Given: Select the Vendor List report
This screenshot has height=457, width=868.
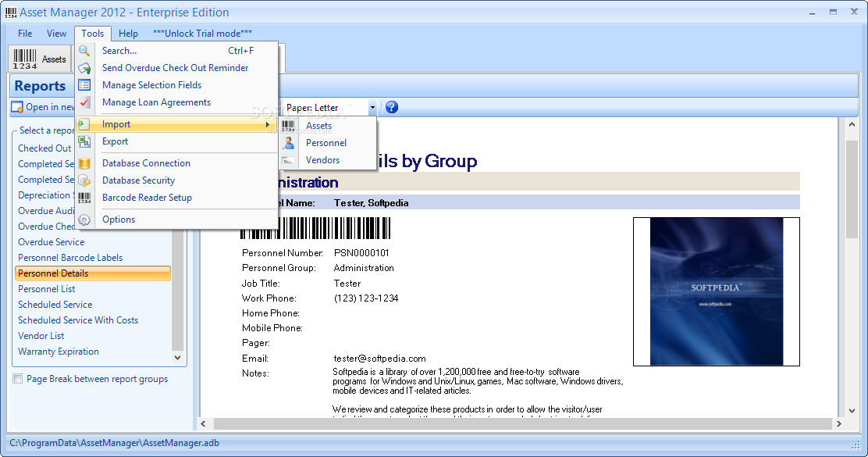Looking at the screenshot, I should 41,336.
